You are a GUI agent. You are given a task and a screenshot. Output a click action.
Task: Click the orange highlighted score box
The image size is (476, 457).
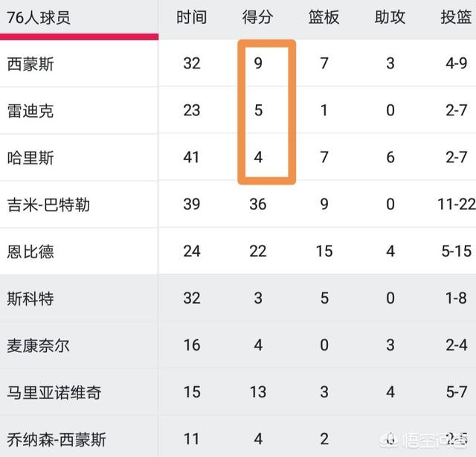[x=266, y=112]
